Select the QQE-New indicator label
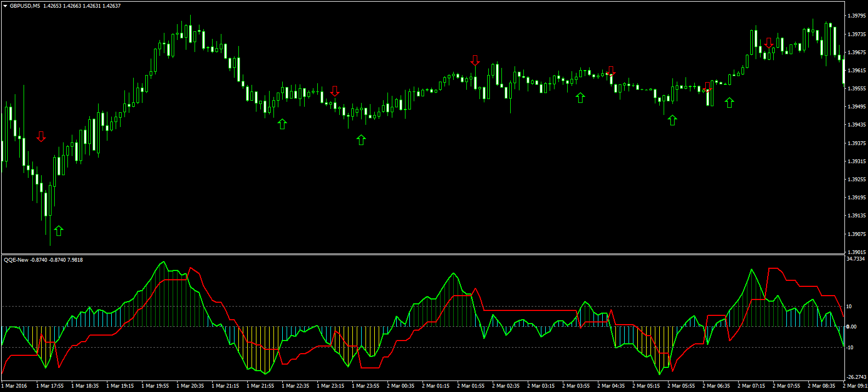 click(16, 260)
